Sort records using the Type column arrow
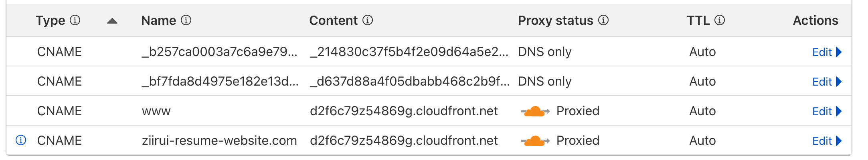Image resolution: width=868 pixels, height=160 pixels. tap(112, 21)
